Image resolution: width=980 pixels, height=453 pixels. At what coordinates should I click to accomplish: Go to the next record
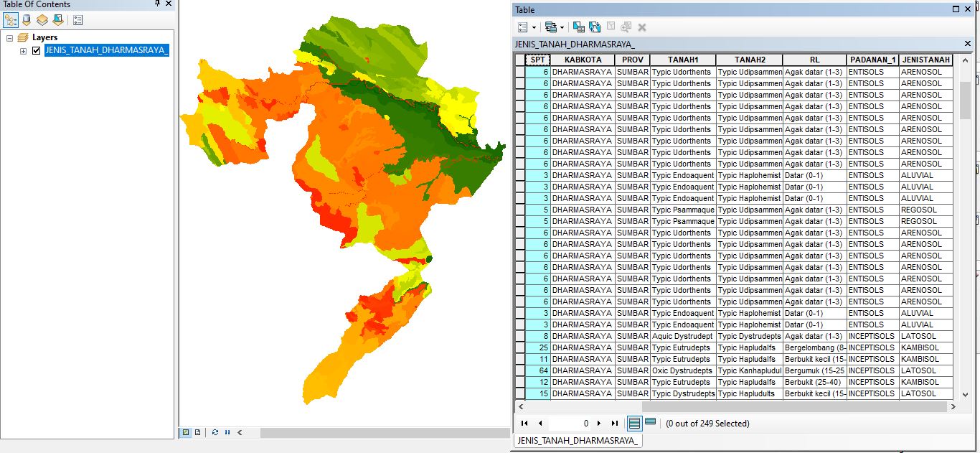pos(599,423)
